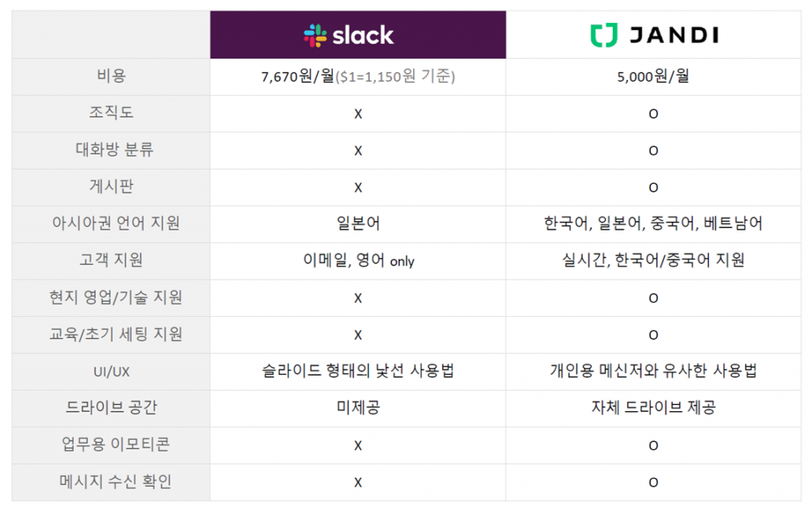Click the 실시간, 한국어/중국어 지원 cell
The image size is (812, 515).
click(x=653, y=261)
